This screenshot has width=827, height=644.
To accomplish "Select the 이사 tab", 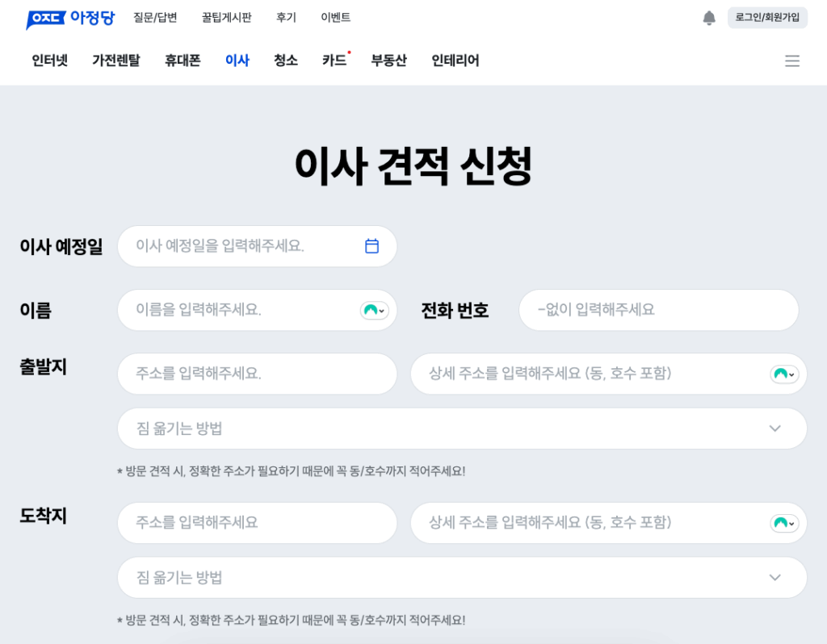I will (x=237, y=61).
